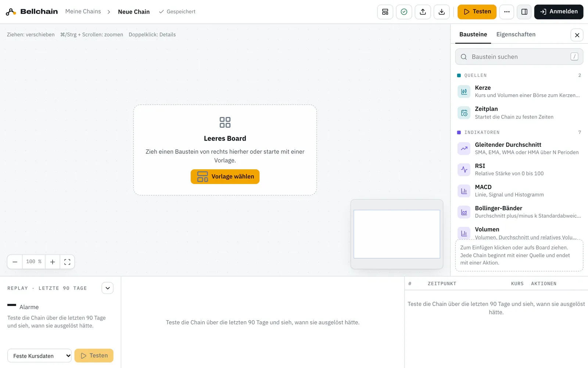Click the Vorlage wählen button
This screenshot has height=368, width=588.
(225, 177)
